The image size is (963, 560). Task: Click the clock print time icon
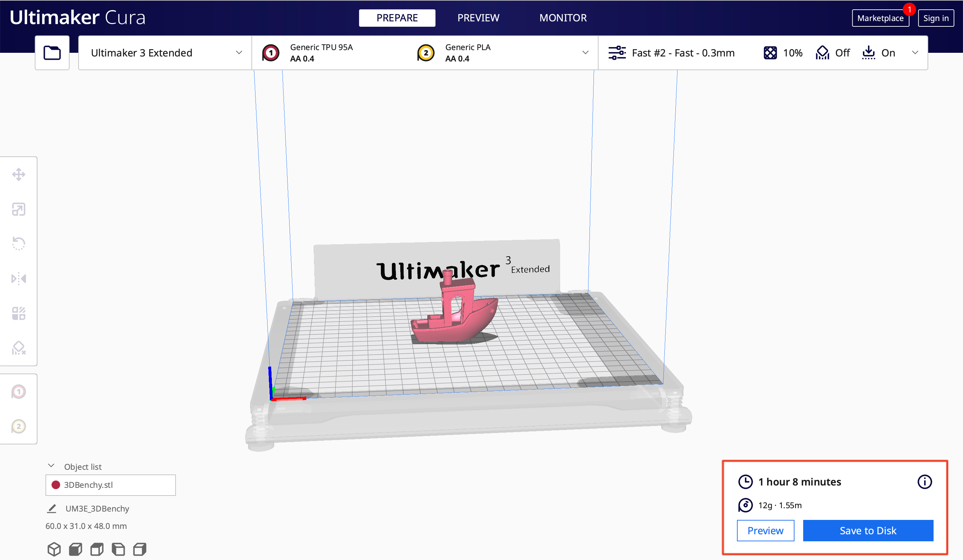745,482
